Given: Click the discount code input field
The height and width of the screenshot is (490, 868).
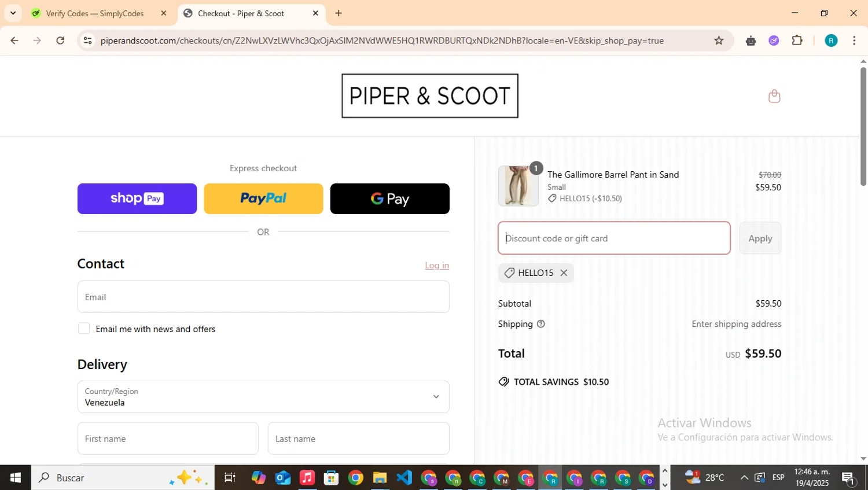Looking at the screenshot, I should (614, 238).
